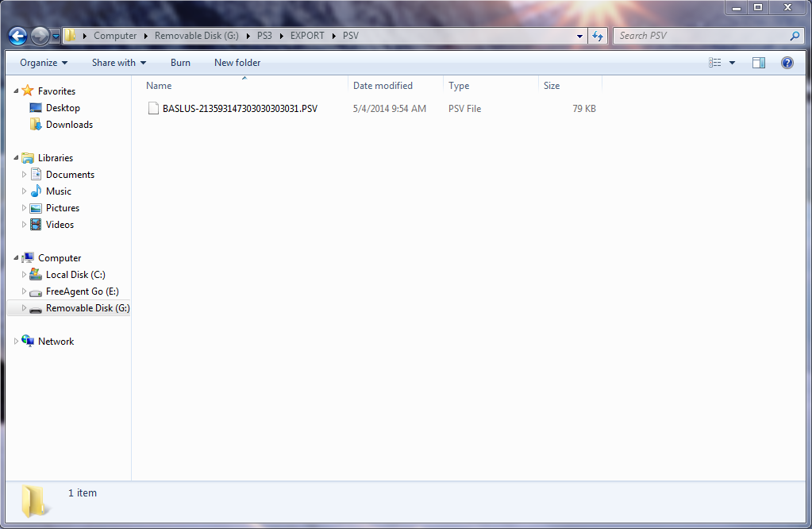Click the Music note icon
The width and height of the screenshot is (812, 529).
36,191
